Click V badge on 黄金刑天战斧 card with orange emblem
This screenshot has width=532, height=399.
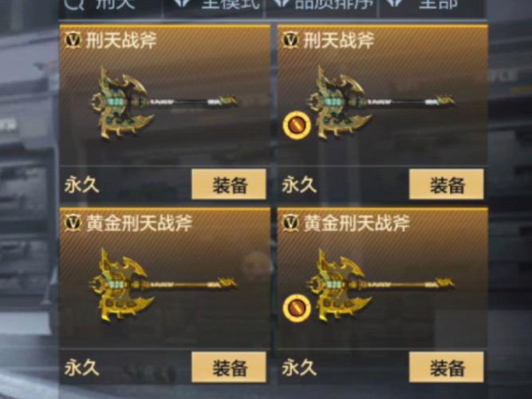(x=290, y=223)
